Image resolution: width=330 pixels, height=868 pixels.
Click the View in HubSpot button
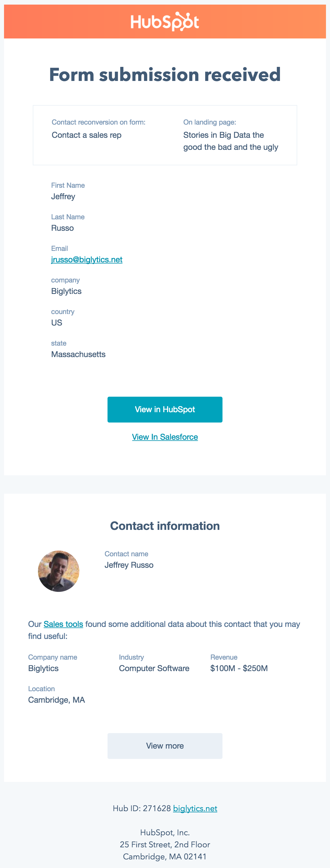[165, 409]
